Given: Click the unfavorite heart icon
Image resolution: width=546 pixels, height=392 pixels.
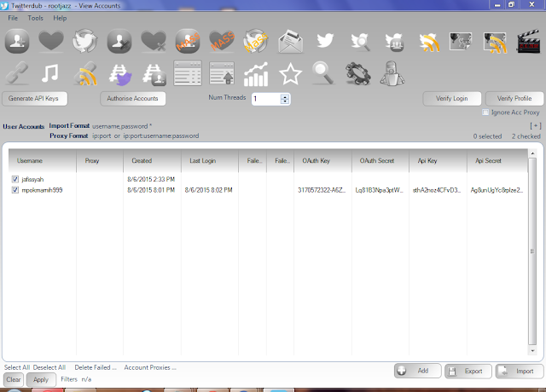Looking at the screenshot, I should [154, 41].
